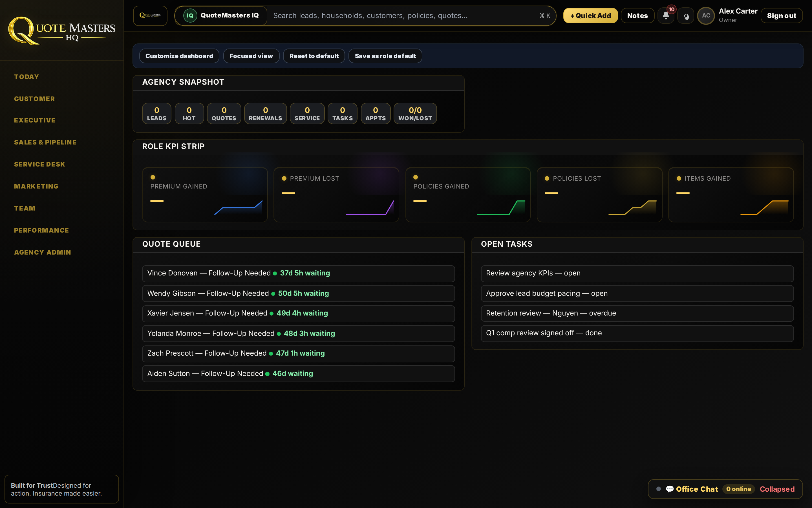
Task: Click the Quick Add button
Action: tap(590, 16)
